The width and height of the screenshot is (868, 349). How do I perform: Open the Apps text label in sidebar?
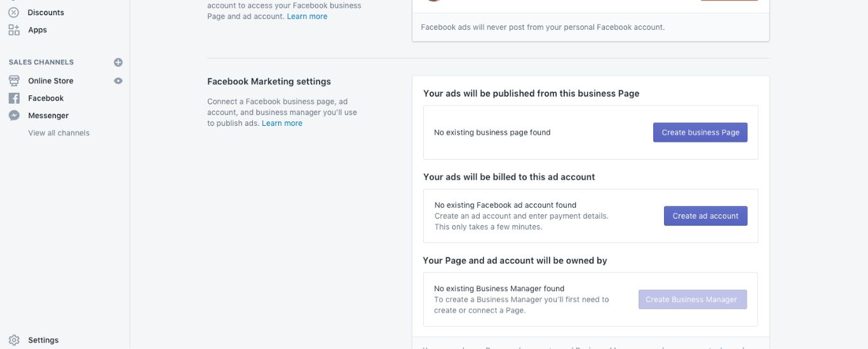coord(37,30)
